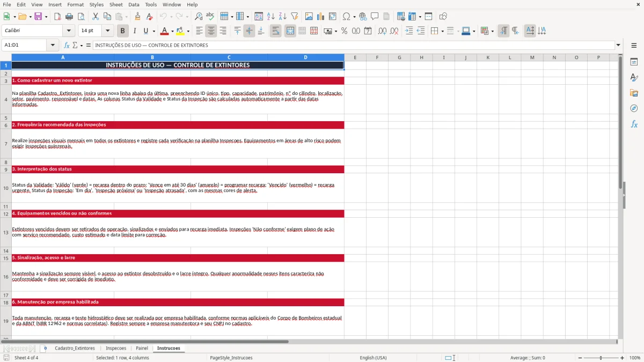Toggle Center Horizontally alignment
Screen dimensions: 644x362
(x=211, y=31)
